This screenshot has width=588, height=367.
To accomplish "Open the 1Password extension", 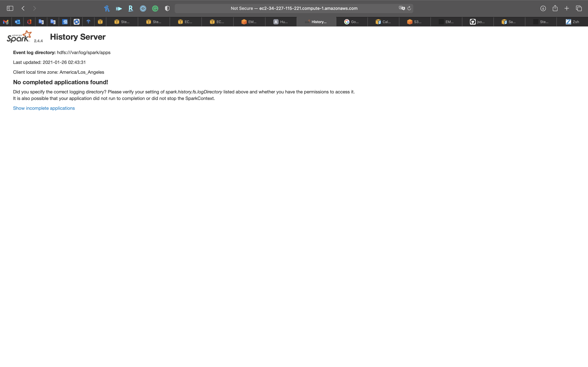I will point(143,9).
